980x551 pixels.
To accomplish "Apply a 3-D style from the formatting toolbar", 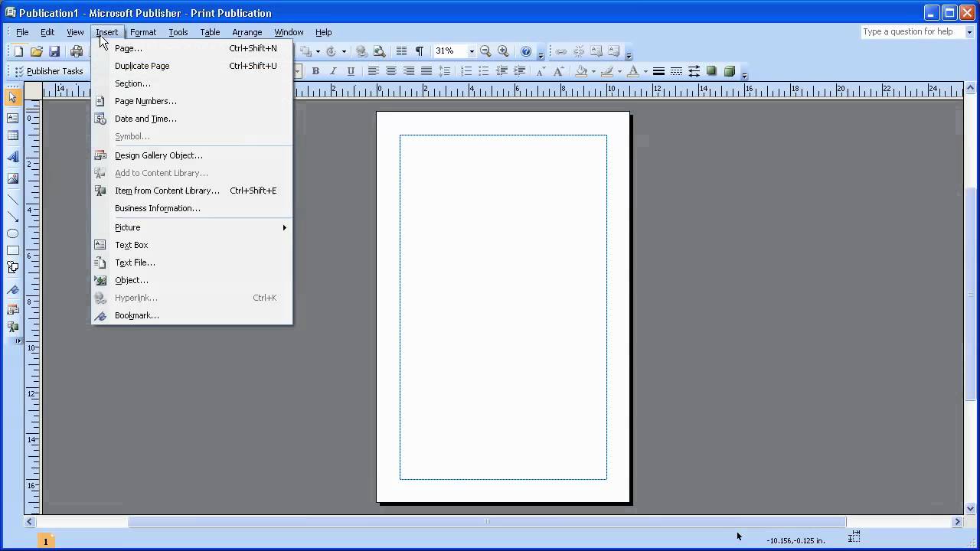I will coord(730,71).
